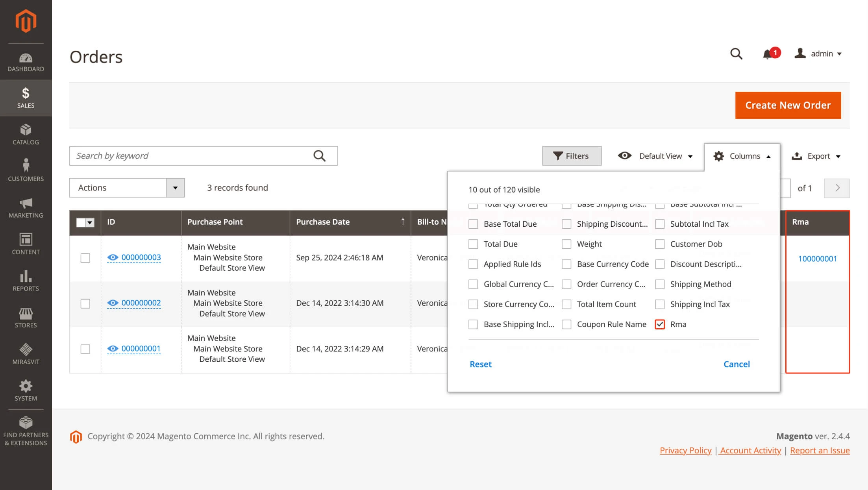Screen dimensions: 868x490
Task: Open the Dashboard sidebar icon
Action: [26, 62]
